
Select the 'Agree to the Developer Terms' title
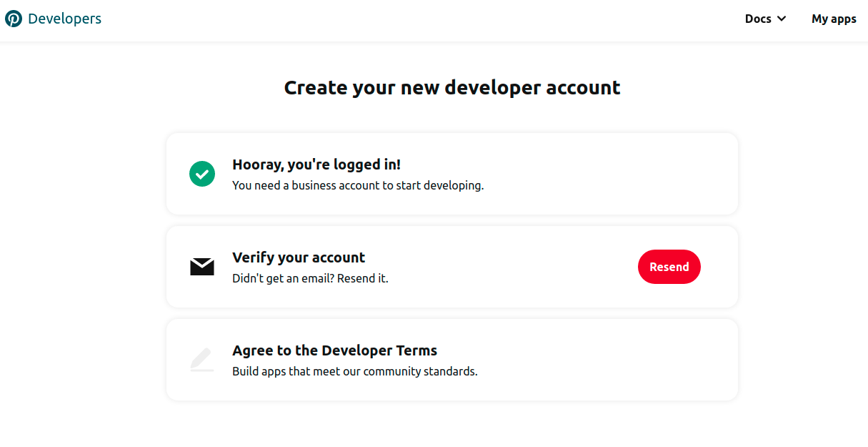click(x=334, y=350)
